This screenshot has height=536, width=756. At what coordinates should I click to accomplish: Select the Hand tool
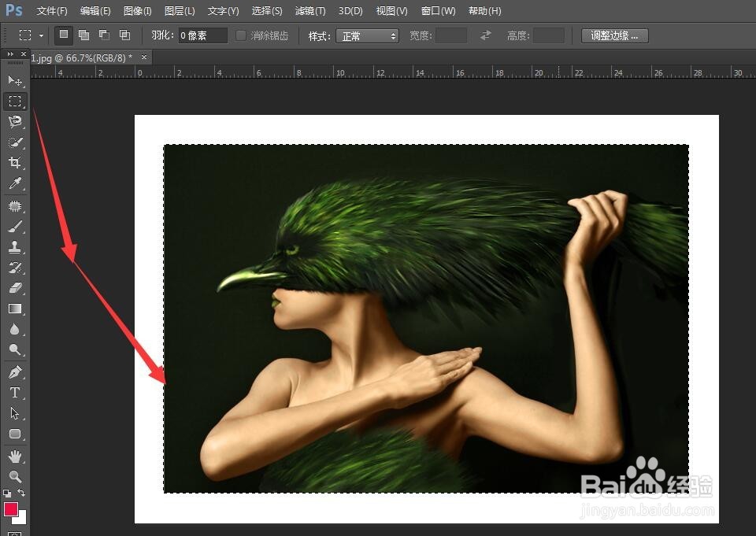15,456
